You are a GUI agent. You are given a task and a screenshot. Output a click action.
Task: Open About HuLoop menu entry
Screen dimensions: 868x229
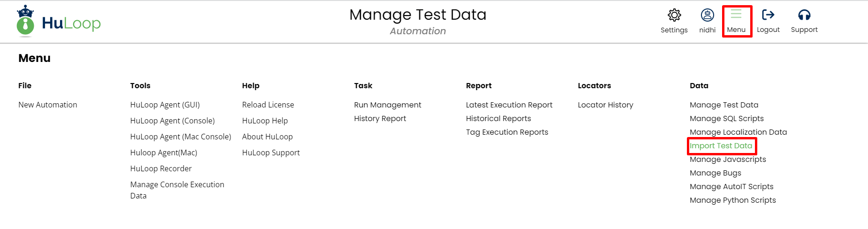coord(267,137)
